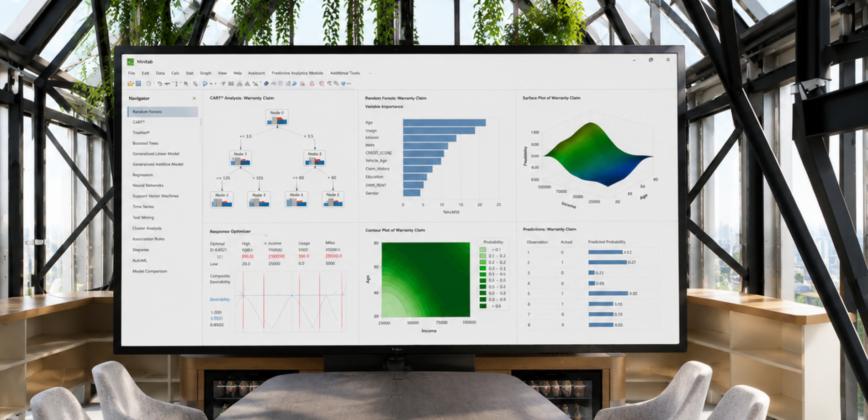This screenshot has width=868, height=420.
Task: Click the blue play-shaped toolbar icon
Action: pos(205,84)
